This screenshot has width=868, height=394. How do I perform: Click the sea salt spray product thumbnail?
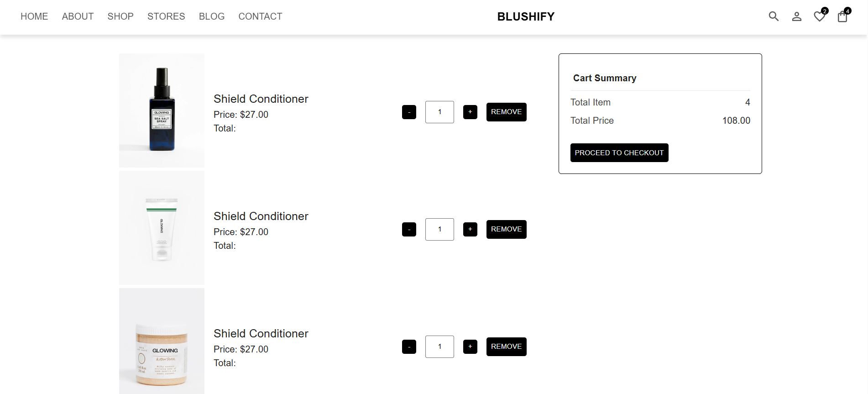[162, 110]
